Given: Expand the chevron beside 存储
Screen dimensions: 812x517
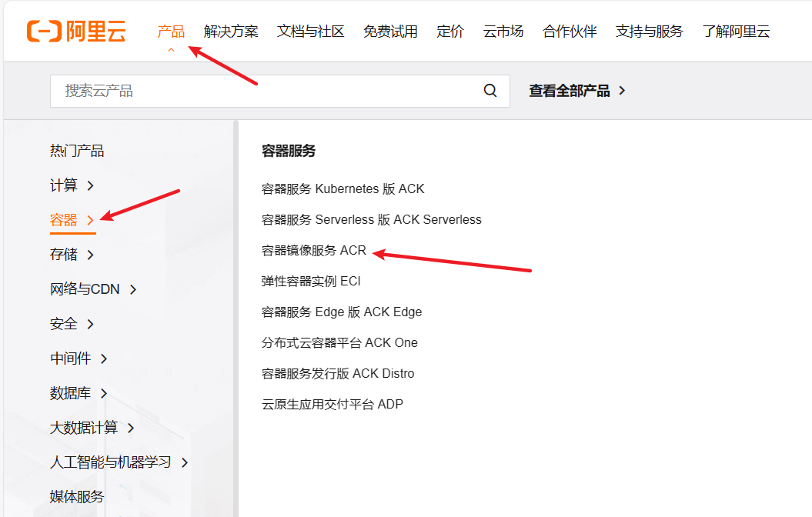Looking at the screenshot, I should [91, 255].
